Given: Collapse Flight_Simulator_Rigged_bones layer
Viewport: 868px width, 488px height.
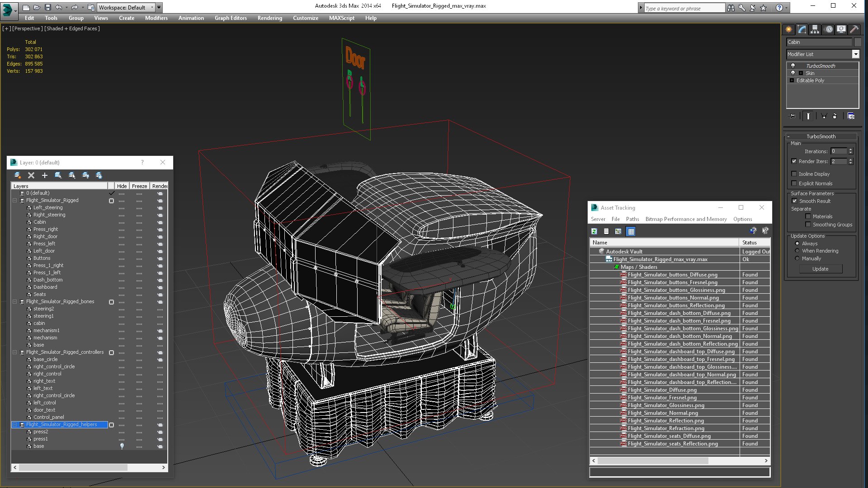Looking at the screenshot, I should click(x=14, y=301).
